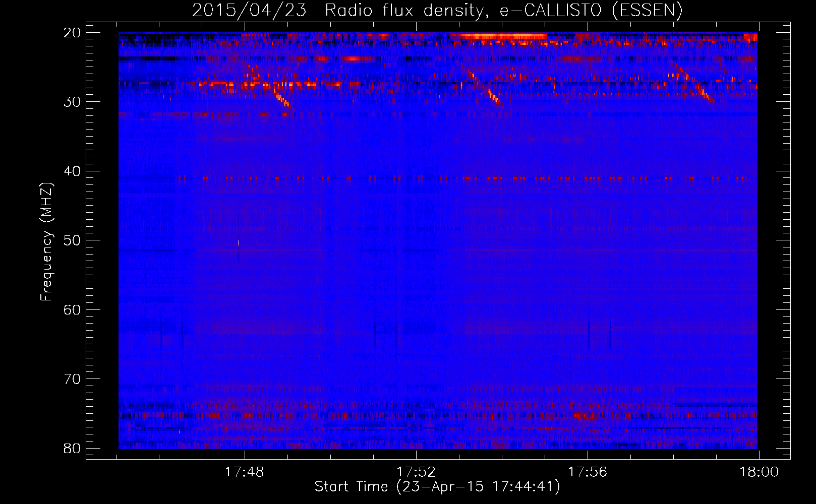Click the 30 frequency tick label
This screenshot has width=816, height=504.
pos(72,102)
